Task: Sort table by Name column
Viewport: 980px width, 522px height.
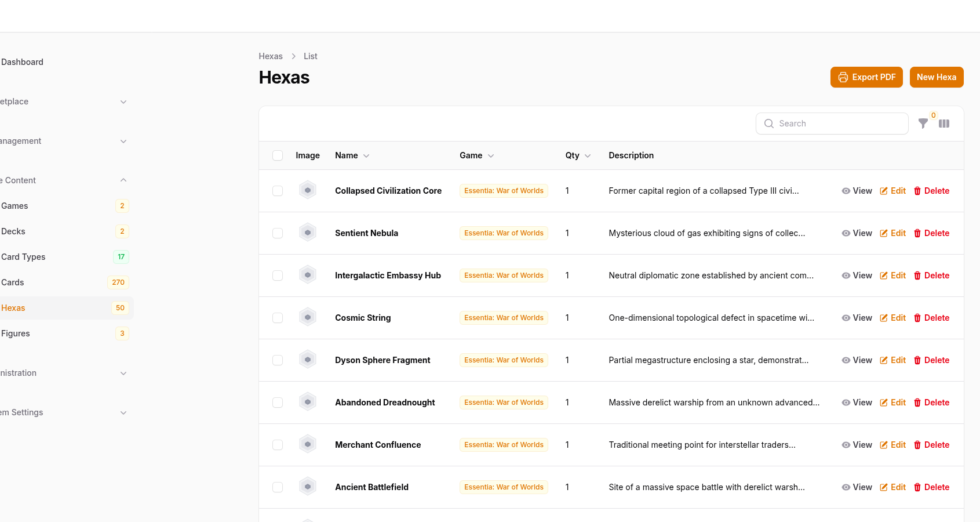Action: 352,155
